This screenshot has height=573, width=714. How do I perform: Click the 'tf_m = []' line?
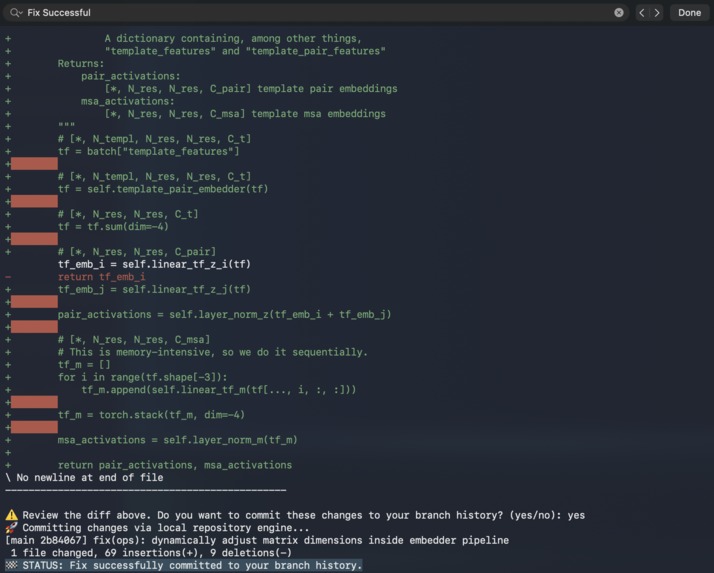[84, 364]
